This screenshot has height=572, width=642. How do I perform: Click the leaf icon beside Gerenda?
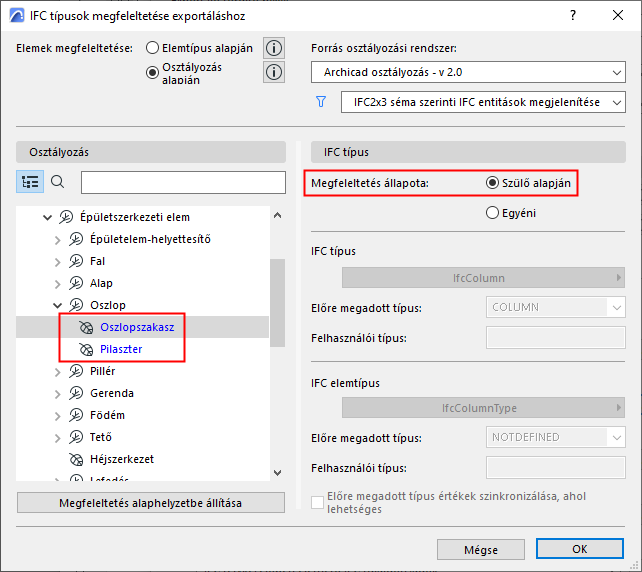coord(76,393)
